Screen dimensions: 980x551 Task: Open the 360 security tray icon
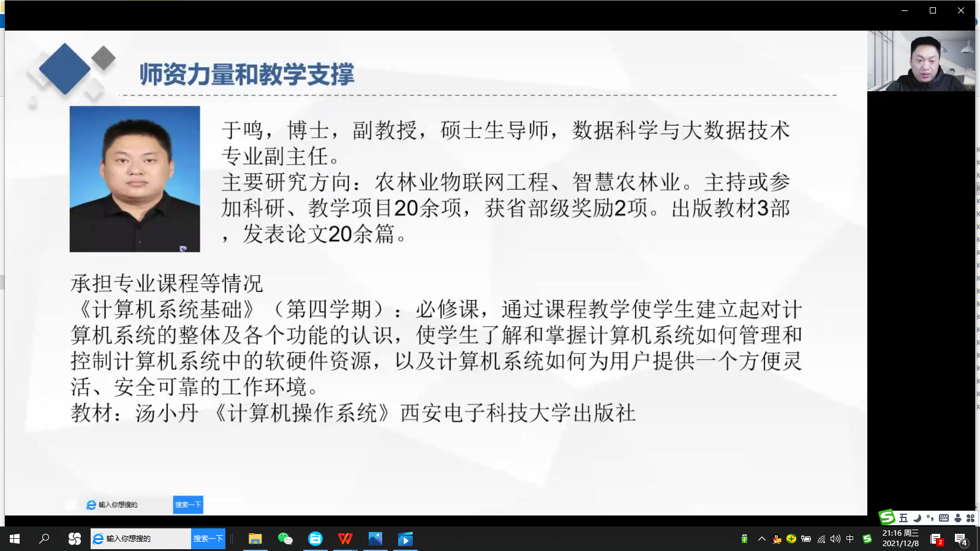791,539
